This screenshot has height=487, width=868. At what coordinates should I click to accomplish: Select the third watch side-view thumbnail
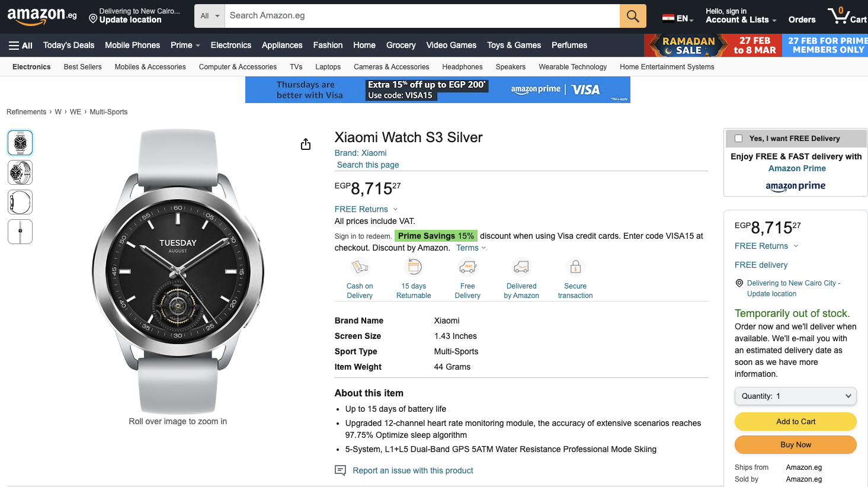pos(20,202)
